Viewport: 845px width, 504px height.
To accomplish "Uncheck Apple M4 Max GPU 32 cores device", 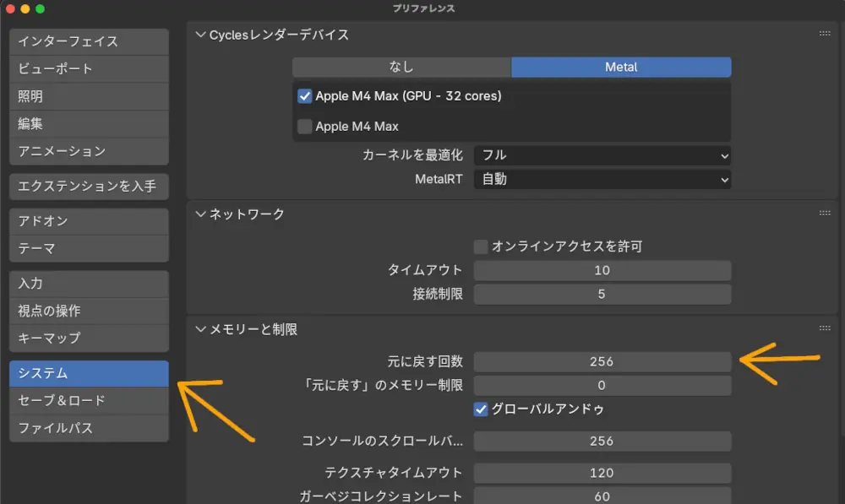I will pyautogui.click(x=304, y=96).
